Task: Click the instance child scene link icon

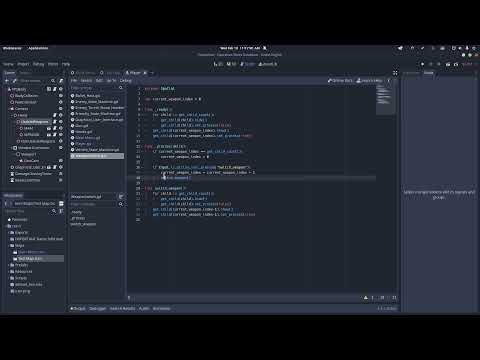Action: [14, 81]
